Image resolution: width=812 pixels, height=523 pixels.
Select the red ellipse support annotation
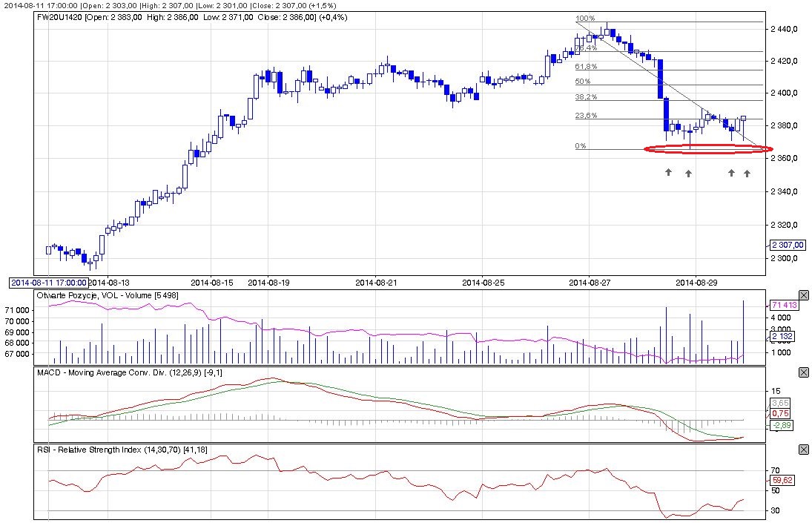pyautogui.click(x=707, y=149)
